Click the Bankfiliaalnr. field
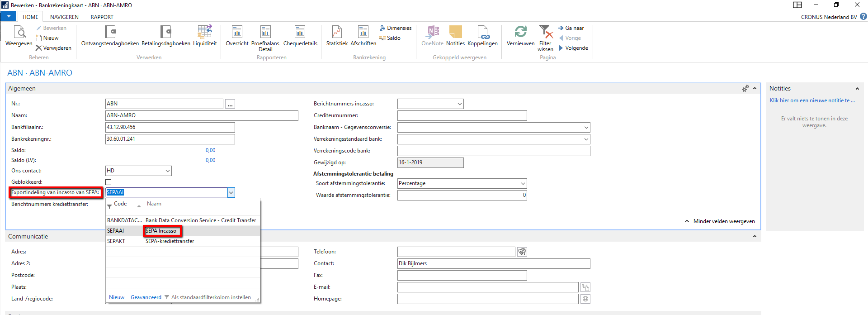 (x=170, y=127)
